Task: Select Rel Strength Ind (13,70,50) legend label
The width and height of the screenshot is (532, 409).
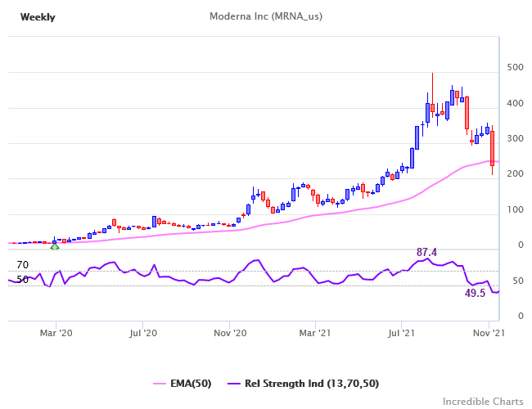Action: point(312,384)
